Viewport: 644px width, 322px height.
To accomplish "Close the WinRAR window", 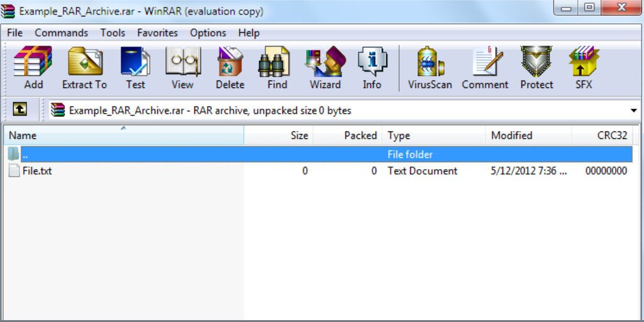I will 622,8.
